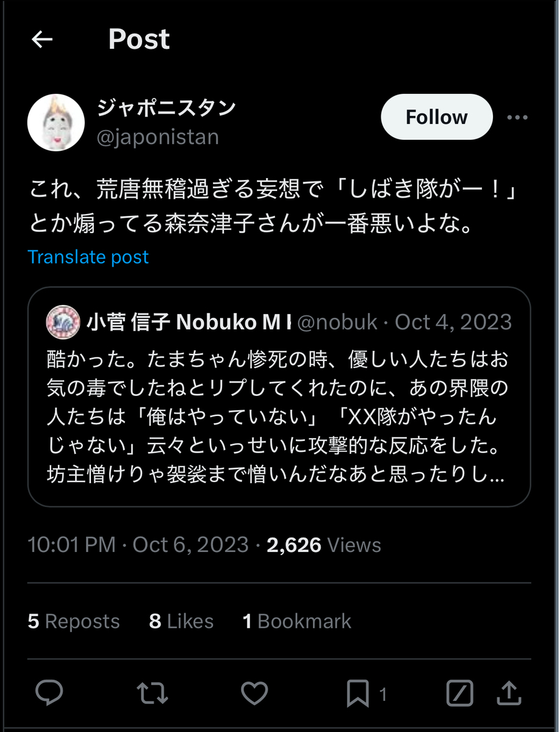Like the post with heart icon

click(254, 692)
